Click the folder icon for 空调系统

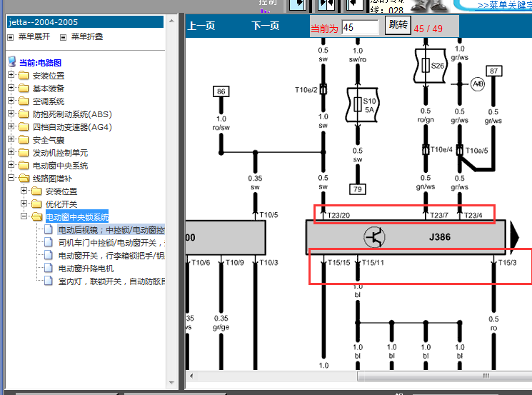[24, 101]
